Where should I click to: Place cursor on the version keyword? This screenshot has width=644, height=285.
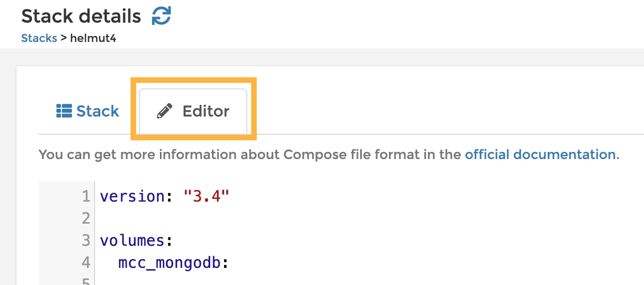[x=132, y=196]
